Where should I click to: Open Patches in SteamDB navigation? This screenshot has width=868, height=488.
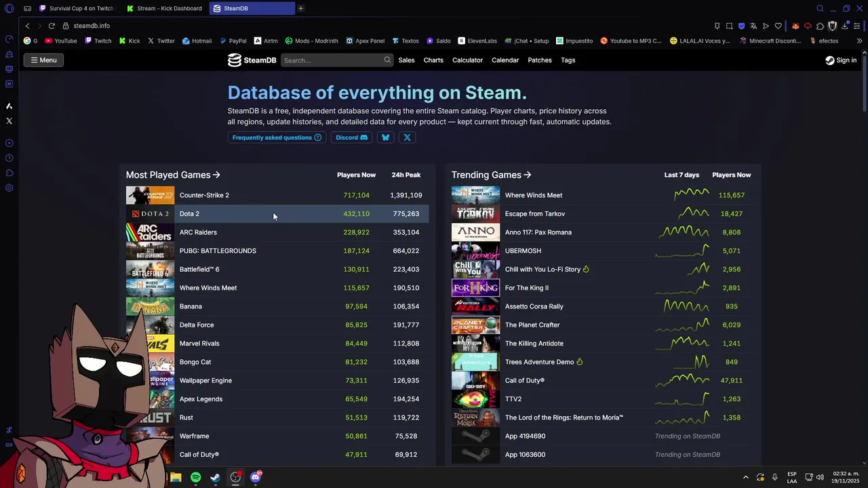[x=540, y=60]
